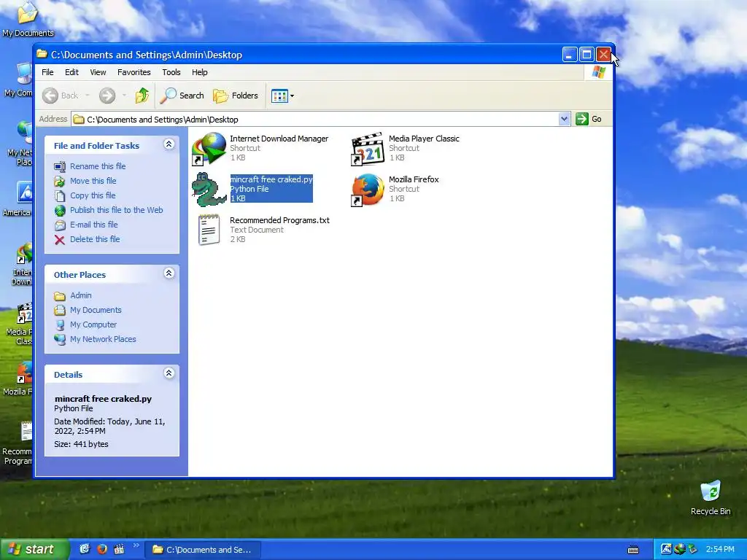Select the Internet Download Manager shortcut icon
Image resolution: width=747 pixels, height=560 pixels.
[209, 149]
